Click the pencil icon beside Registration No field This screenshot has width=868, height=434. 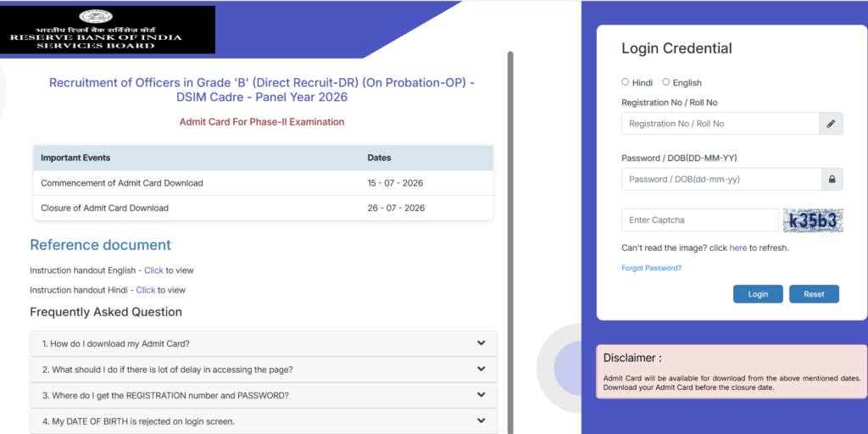[831, 124]
